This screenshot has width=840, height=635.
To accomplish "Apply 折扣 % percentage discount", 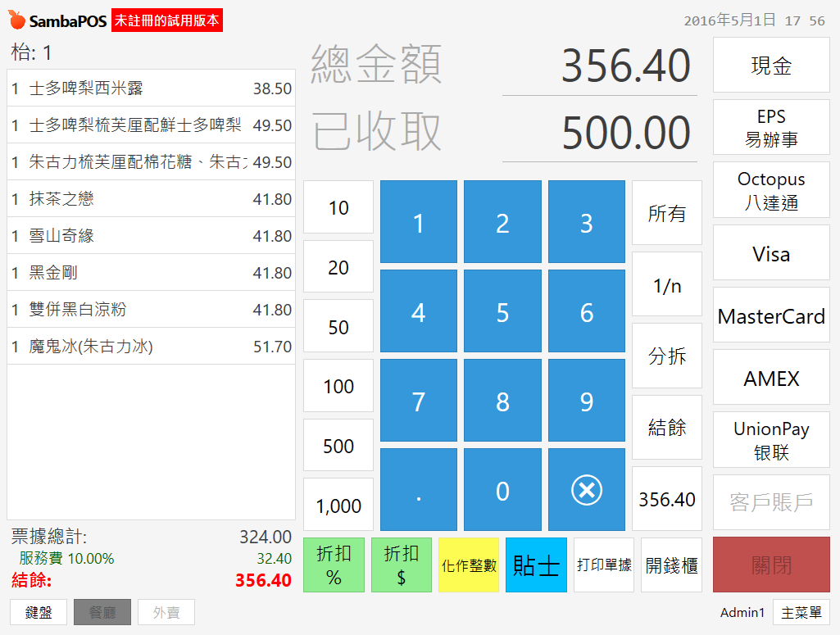I will tap(334, 565).
